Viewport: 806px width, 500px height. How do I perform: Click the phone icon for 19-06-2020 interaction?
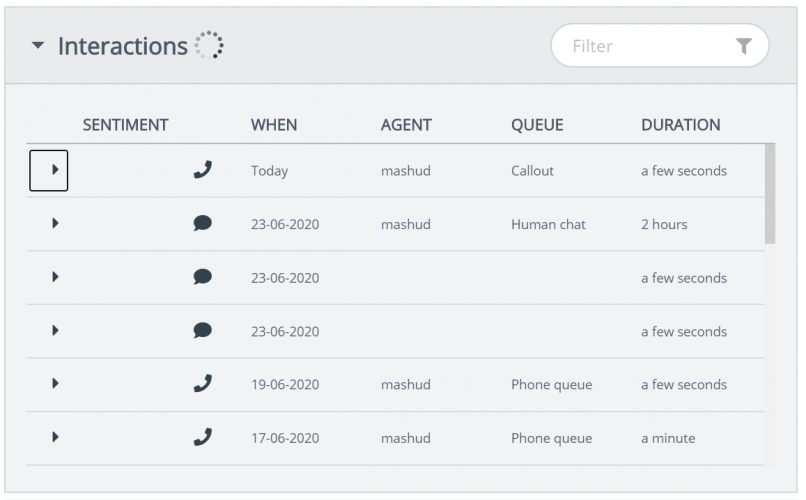point(203,384)
